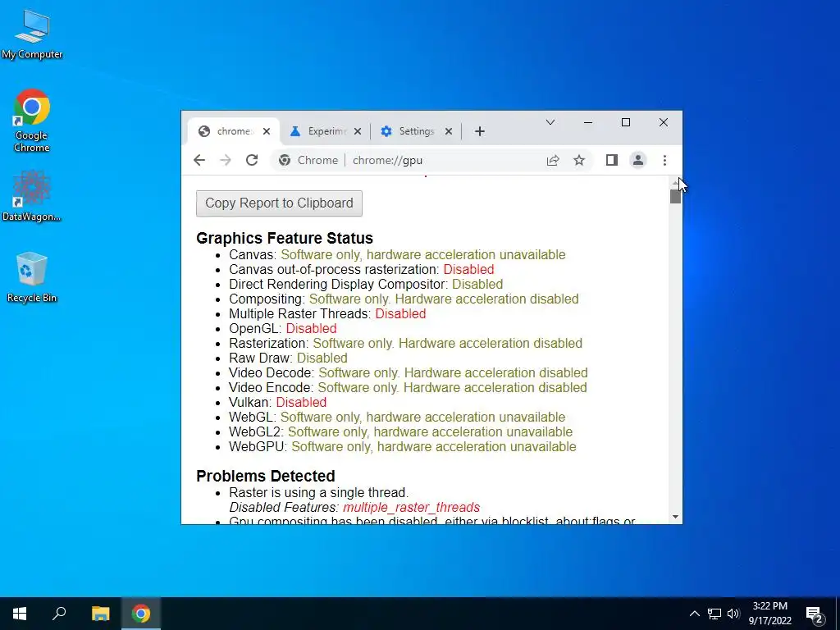Open the Windows Start menu
Viewport: 840px width, 630px height.
click(x=20, y=614)
